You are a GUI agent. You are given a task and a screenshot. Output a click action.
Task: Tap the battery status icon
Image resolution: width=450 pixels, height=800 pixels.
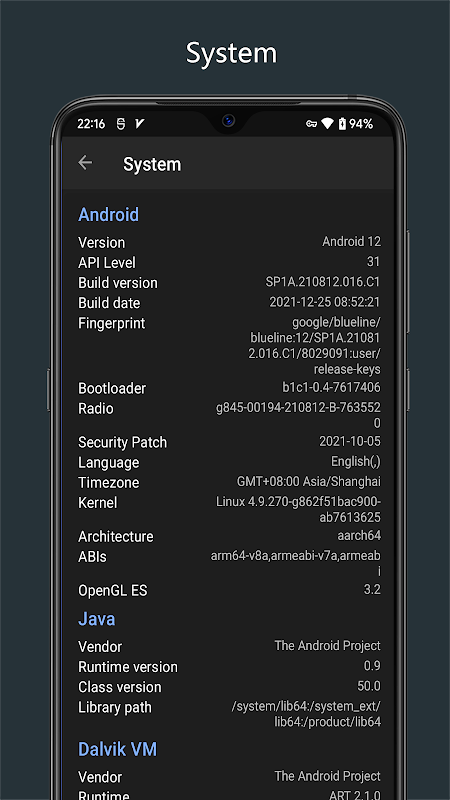pyautogui.click(x=342, y=123)
